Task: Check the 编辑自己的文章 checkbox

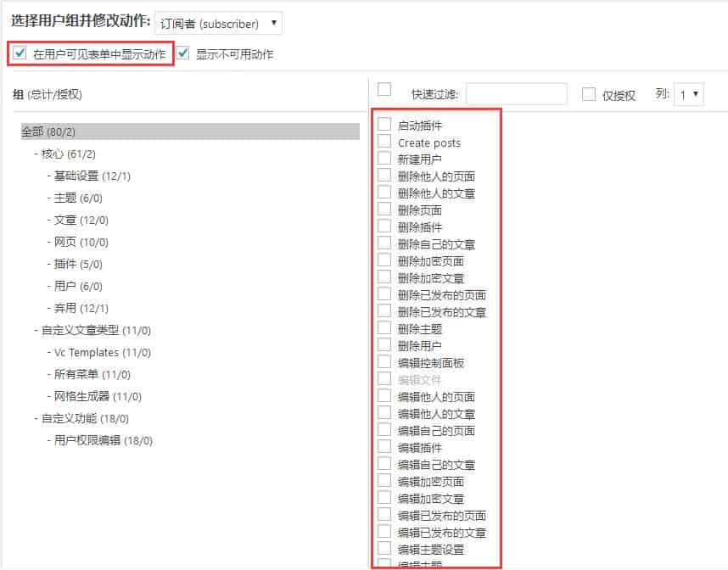Action: click(x=384, y=464)
